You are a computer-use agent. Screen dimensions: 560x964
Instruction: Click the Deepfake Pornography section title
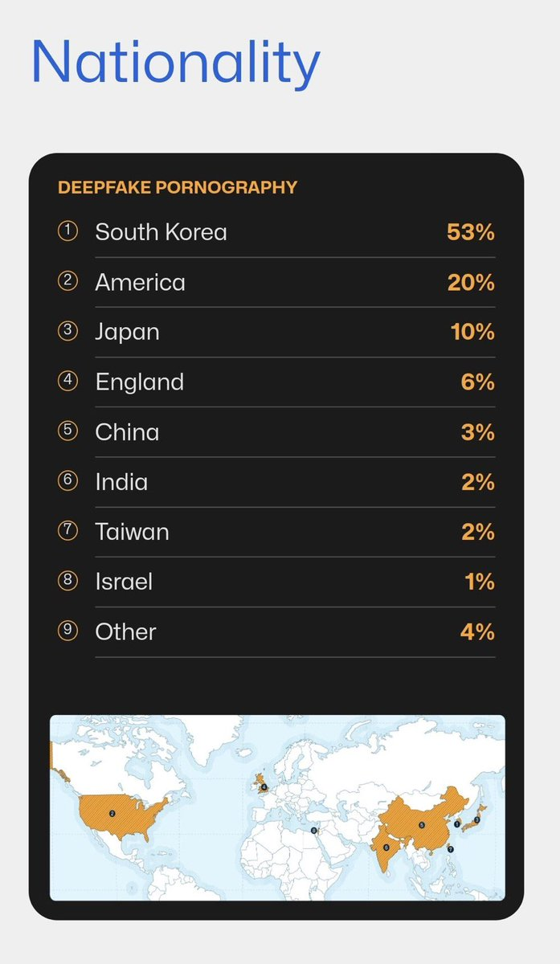coord(178,187)
